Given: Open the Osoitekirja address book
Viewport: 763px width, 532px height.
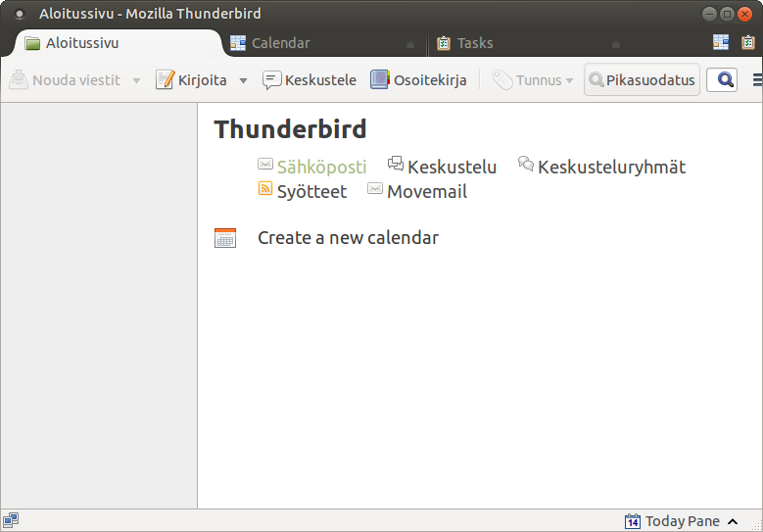Looking at the screenshot, I should coord(418,79).
